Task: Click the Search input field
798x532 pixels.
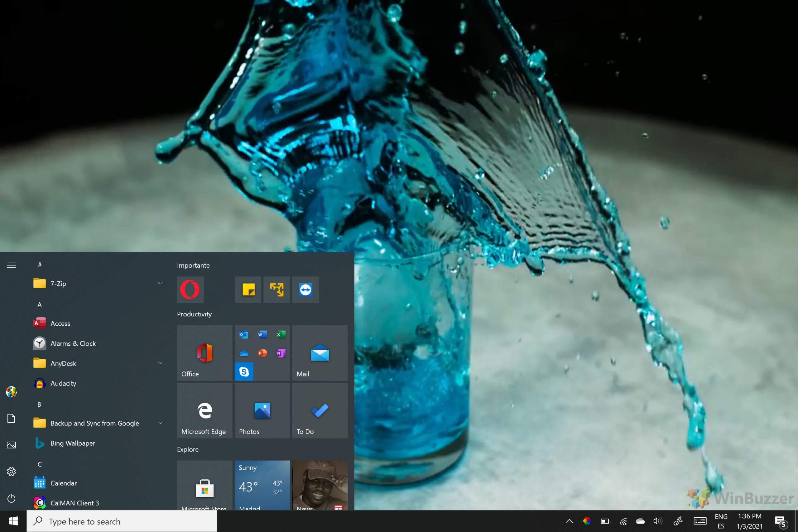Action: [122, 521]
